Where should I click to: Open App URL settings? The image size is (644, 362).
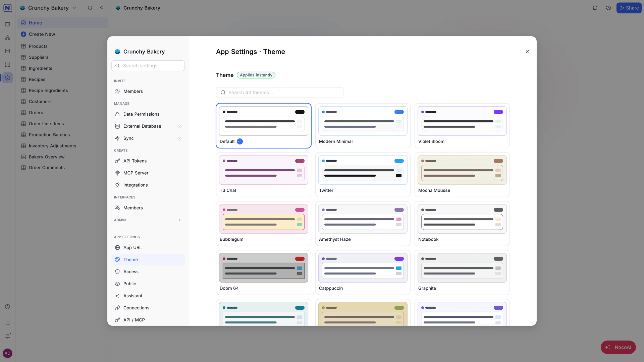coord(148,248)
